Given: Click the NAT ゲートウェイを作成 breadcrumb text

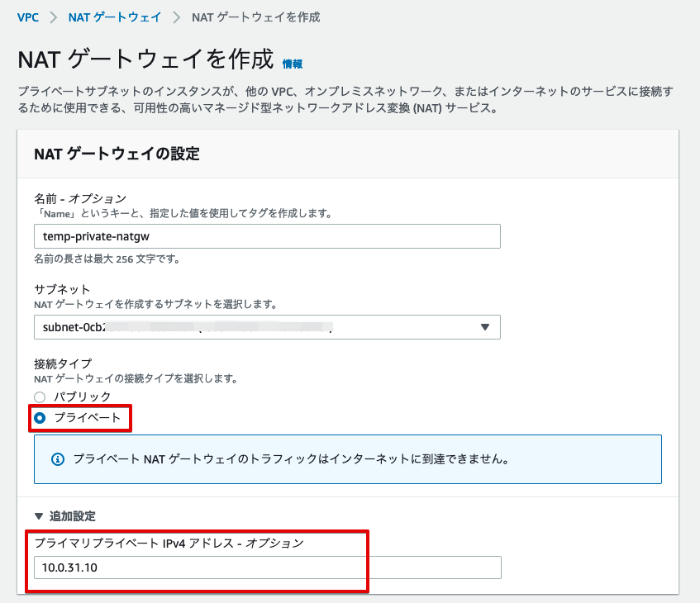Looking at the screenshot, I should pos(256,17).
